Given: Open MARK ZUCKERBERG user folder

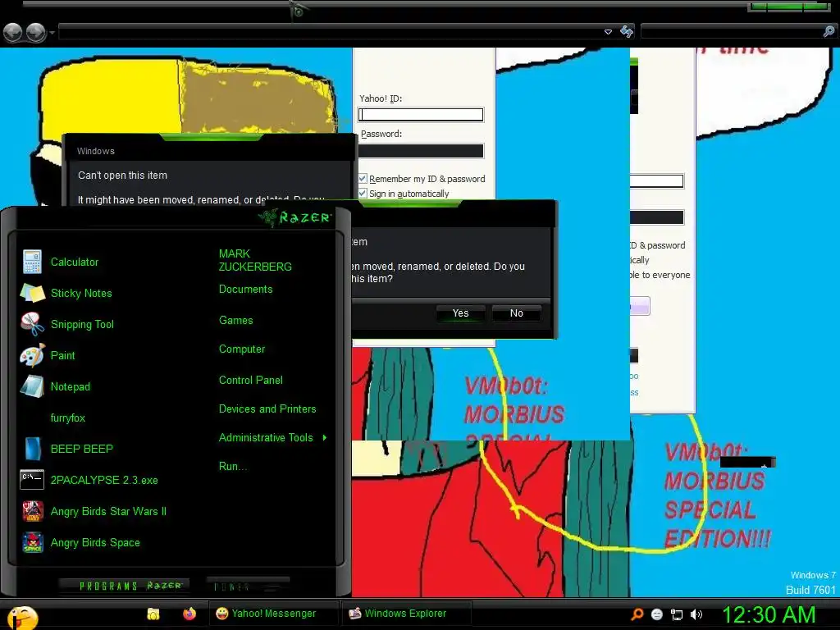Looking at the screenshot, I should coord(255,260).
